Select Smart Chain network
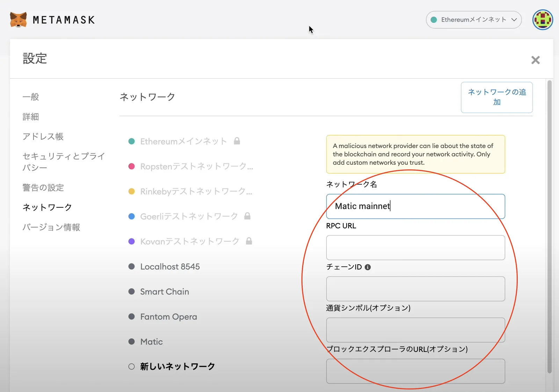Viewport: 559px width, 392px height. click(x=165, y=291)
